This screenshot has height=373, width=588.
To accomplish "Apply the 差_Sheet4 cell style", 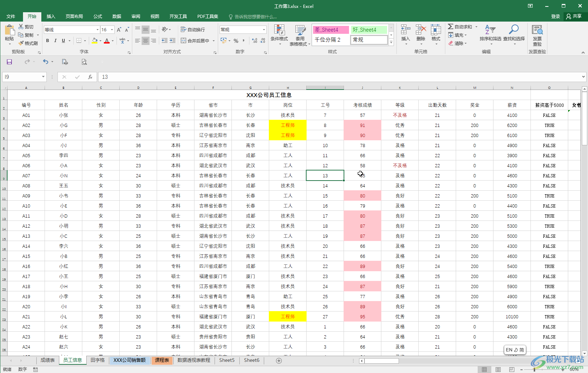I will (x=331, y=29).
